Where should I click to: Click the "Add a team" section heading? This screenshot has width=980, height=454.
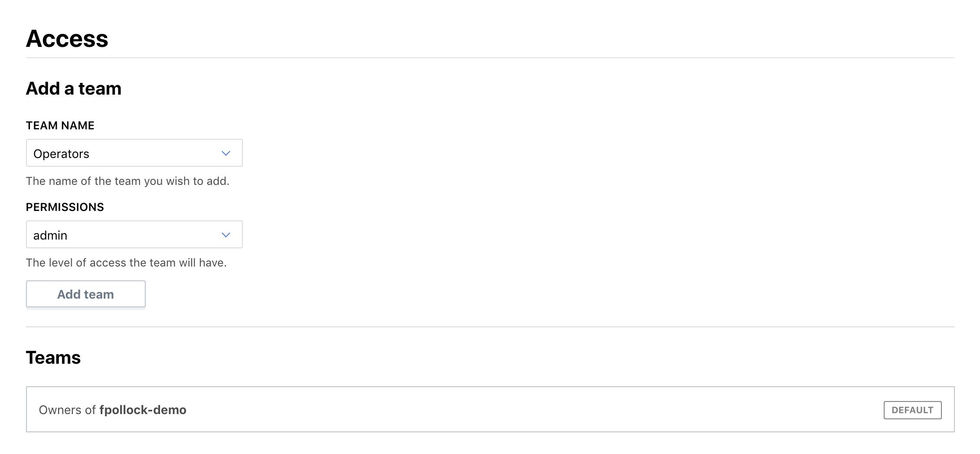click(74, 89)
